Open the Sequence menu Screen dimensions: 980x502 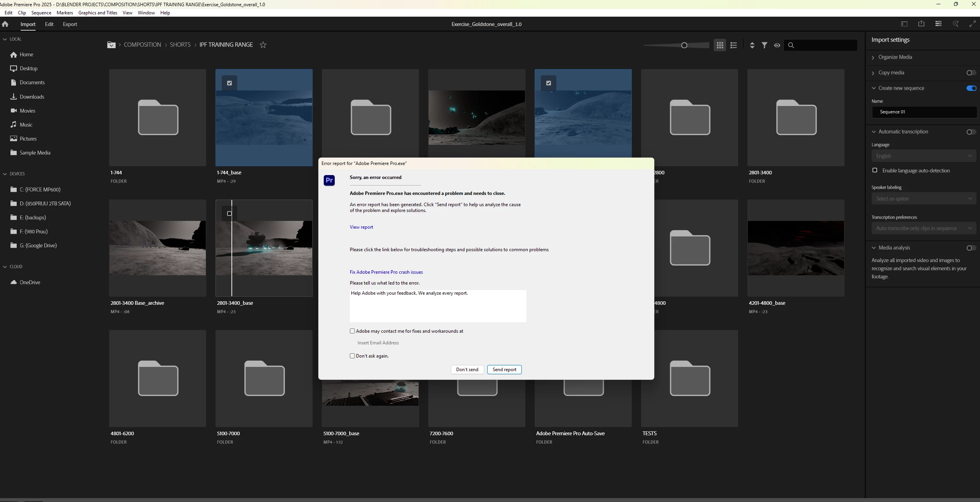click(41, 13)
